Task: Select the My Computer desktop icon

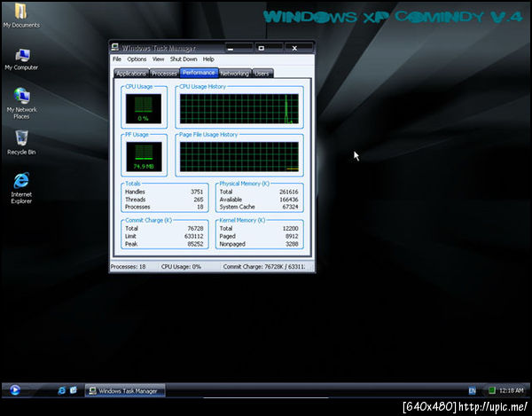Action: tap(21, 59)
